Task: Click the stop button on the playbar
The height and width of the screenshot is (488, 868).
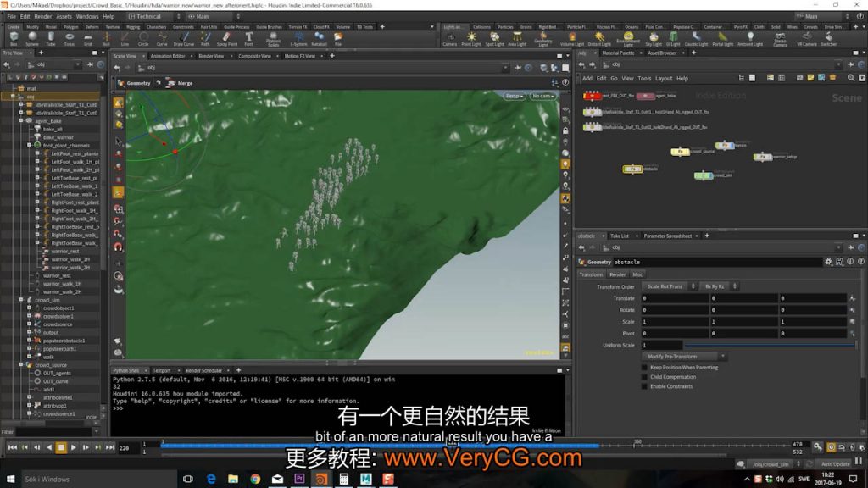Action: coord(61,447)
